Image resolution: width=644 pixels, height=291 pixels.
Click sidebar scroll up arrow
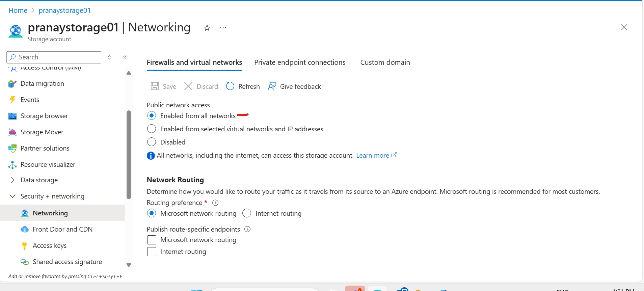pyautogui.click(x=129, y=73)
